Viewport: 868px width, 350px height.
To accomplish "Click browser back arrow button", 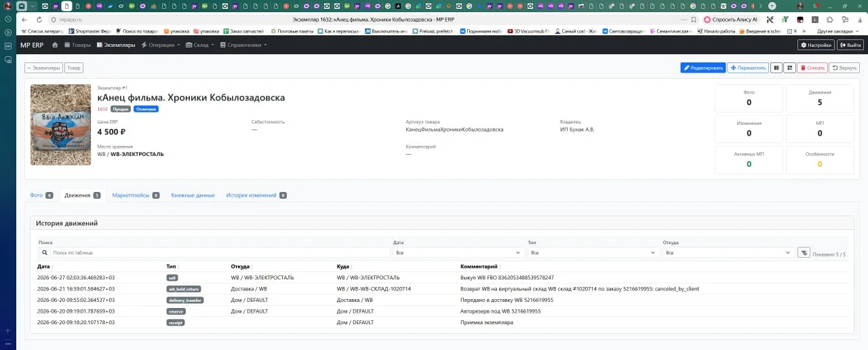I will pos(26,20).
